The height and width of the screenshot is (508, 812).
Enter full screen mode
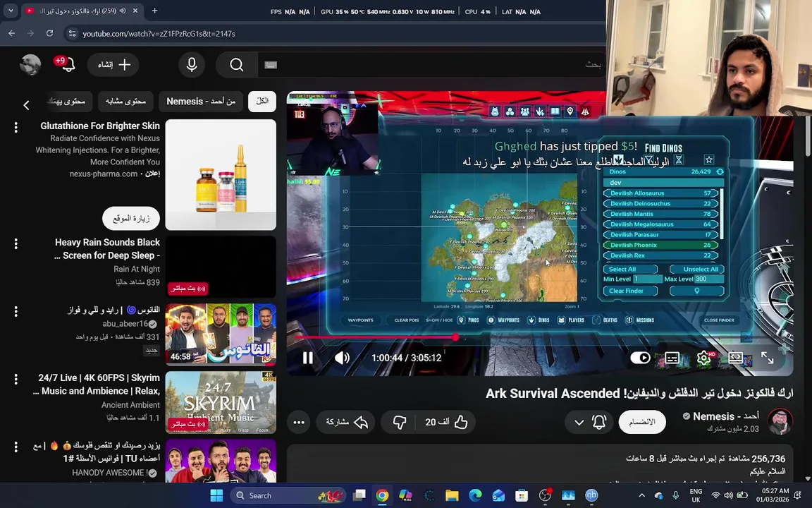[768, 358]
